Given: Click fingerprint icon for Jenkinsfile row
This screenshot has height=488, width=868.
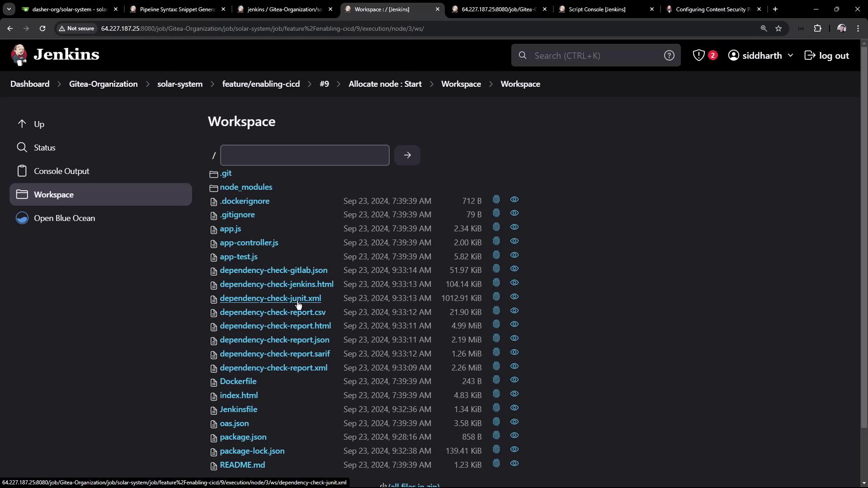Looking at the screenshot, I should click(x=496, y=408).
